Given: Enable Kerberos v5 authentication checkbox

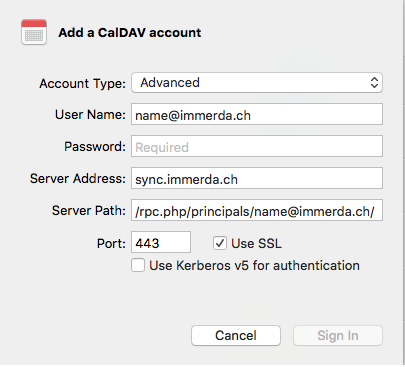Looking at the screenshot, I should tap(138, 266).
